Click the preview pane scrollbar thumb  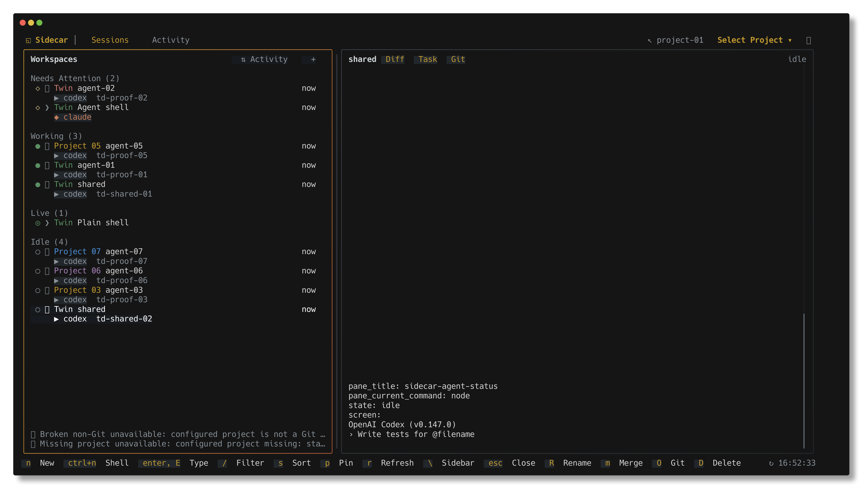click(804, 381)
